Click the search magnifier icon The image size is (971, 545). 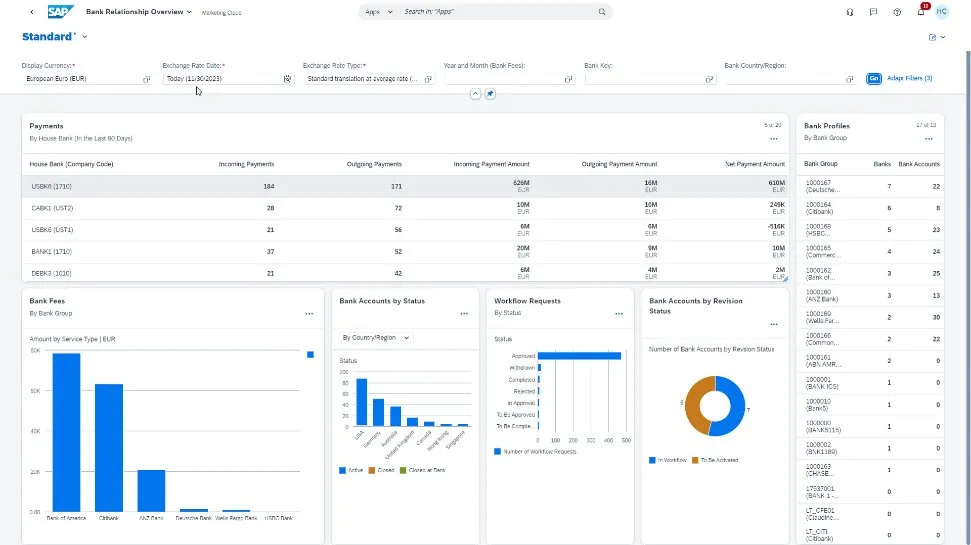pyautogui.click(x=602, y=12)
